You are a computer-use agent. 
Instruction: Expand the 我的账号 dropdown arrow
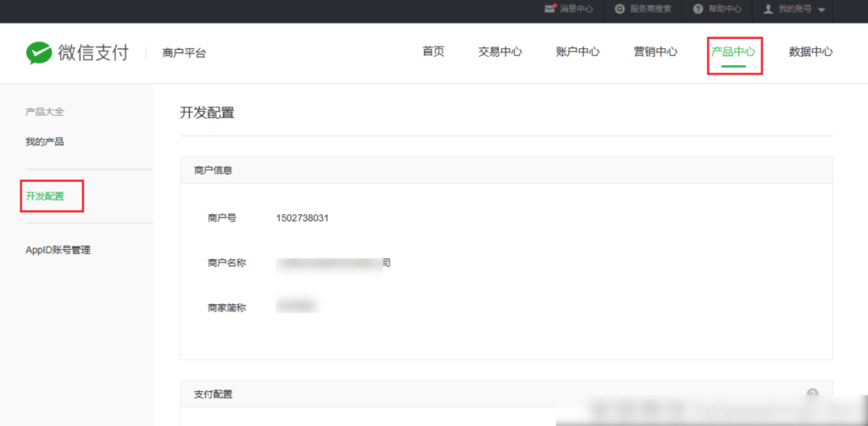click(x=821, y=10)
